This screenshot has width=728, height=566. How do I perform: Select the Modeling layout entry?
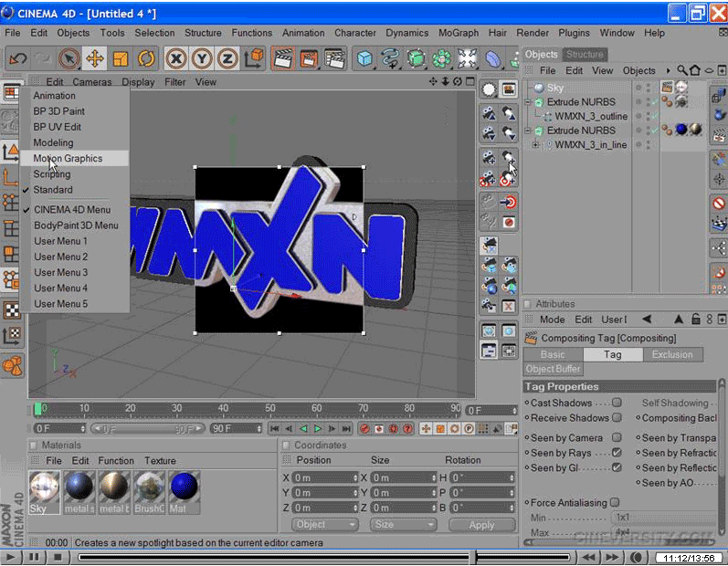(53, 142)
